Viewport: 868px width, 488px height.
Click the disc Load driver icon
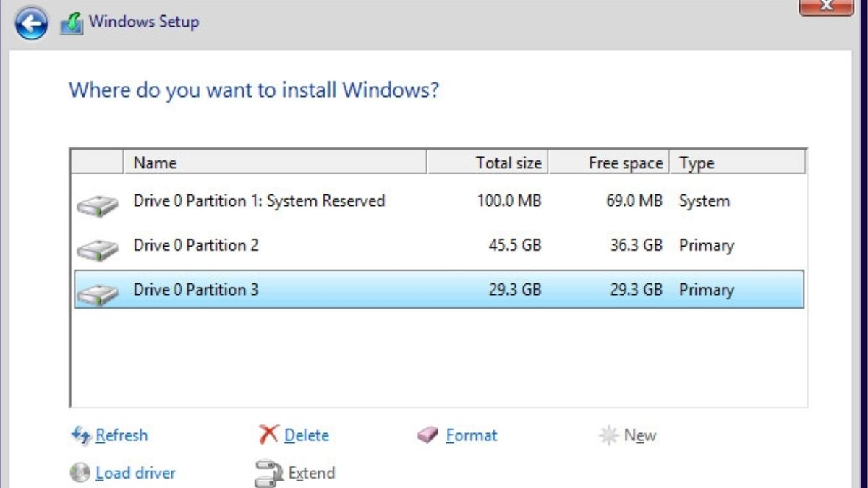[80, 473]
